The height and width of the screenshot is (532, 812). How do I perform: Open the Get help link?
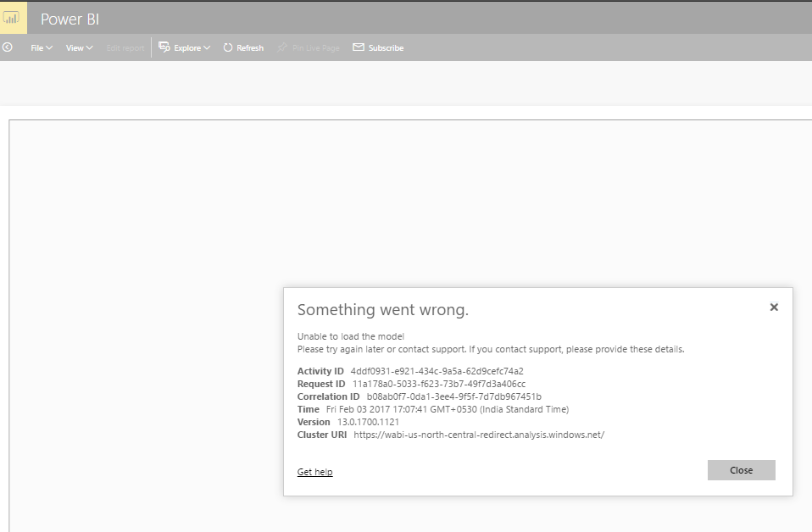pyautogui.click(x=314, y=472)
